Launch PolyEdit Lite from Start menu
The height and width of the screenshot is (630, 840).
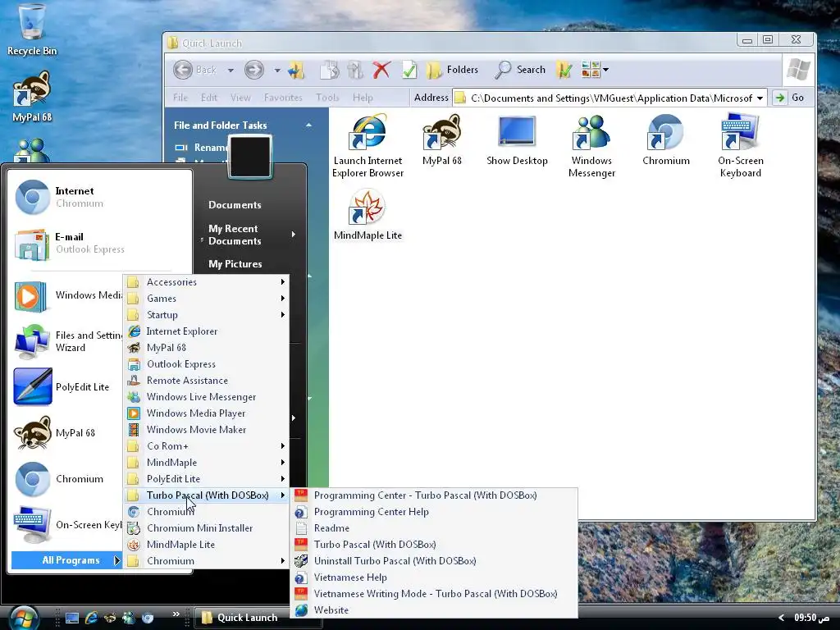(x=67, y=387)
